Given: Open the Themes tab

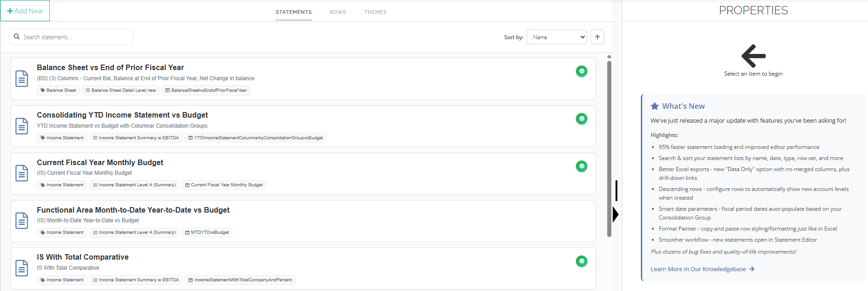Looking at the screenshot, I should click(x=375, y=12).
